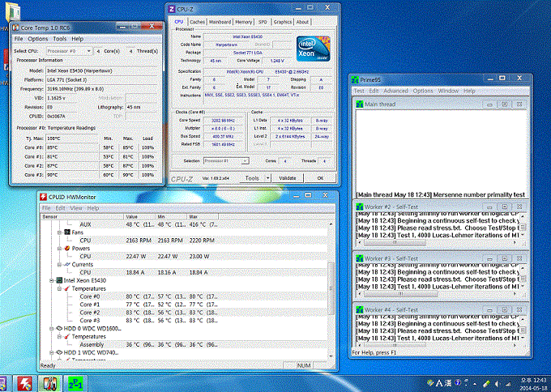Click the Main thread window icon in Prime95
551x392 pixels.
(360, 104)
